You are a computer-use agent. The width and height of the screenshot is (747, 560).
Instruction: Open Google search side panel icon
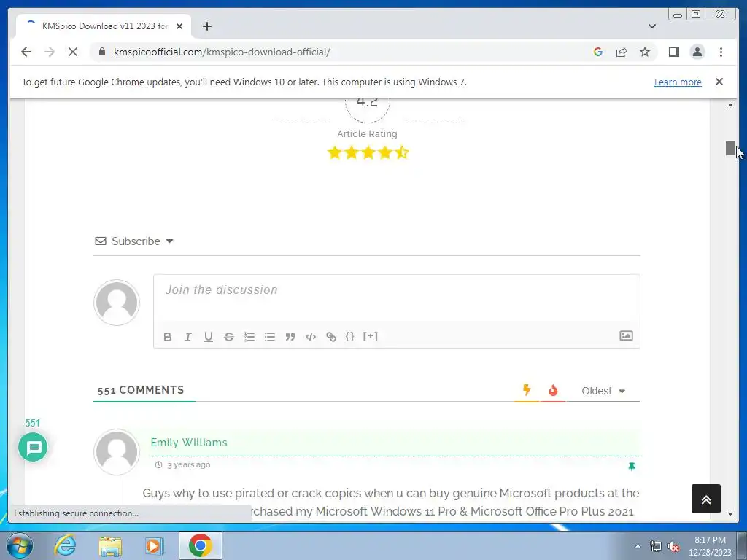click(598, 52)
